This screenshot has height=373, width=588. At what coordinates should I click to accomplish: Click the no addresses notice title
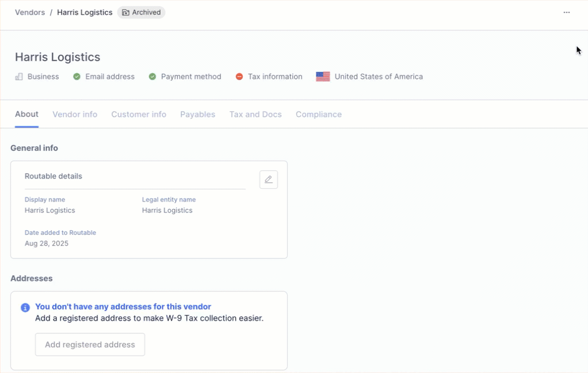[123, 307]
